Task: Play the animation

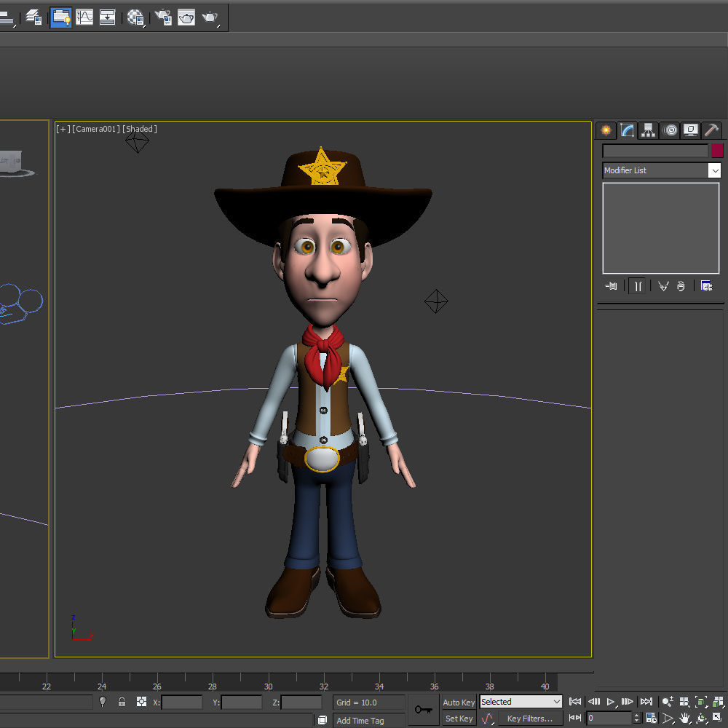Action: (x=611, y=702)
